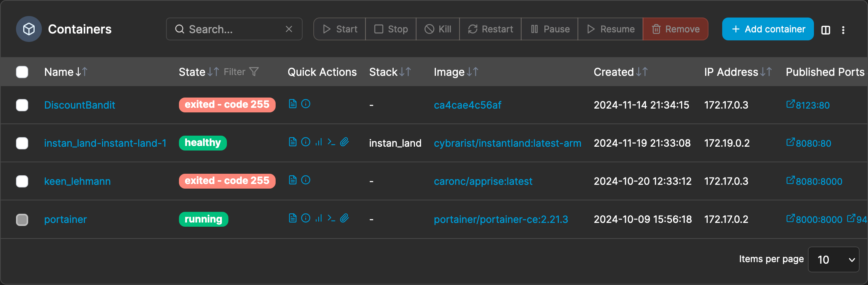
Task: Open exec console icon for instan_land-instant-land-1
Action: [331, 142]
